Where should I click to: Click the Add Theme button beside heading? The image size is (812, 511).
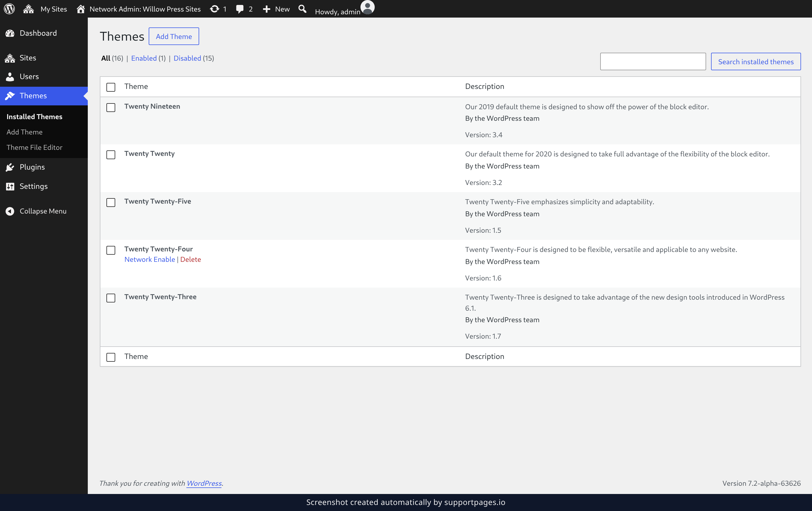click(x=174, y=36)
